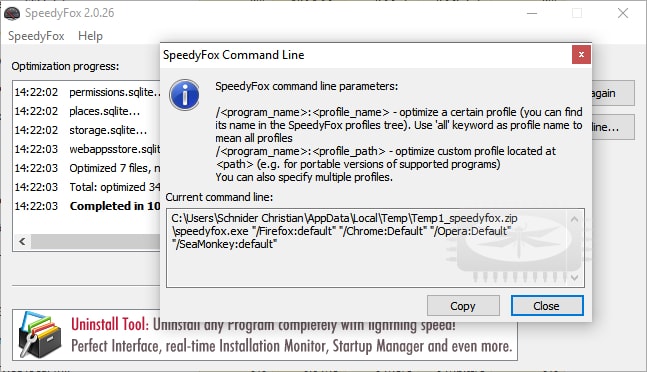Click the Copy button in the dialog
The height and width of the screenshot is (372, 647).
pos(463,306)
